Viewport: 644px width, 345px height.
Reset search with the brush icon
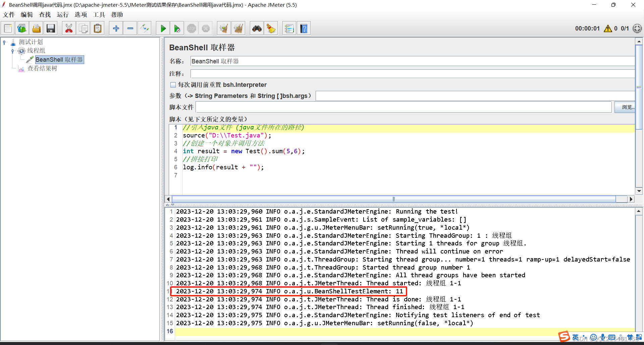(x=271, y=28)
